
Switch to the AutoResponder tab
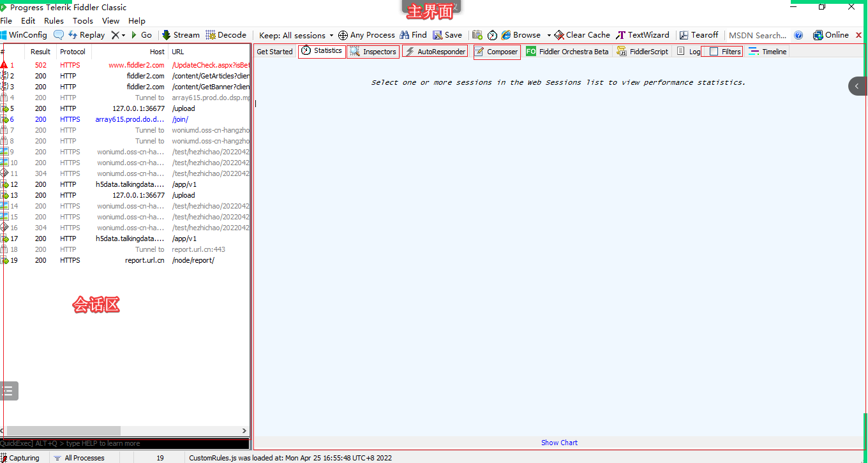pos(435,52)
